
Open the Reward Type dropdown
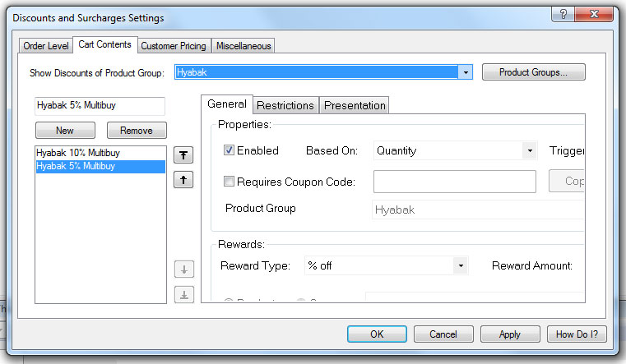(461, 266)
